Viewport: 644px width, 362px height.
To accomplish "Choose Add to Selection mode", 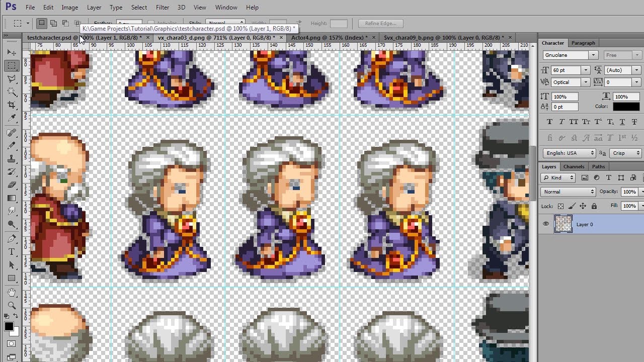I will click(x=53, y=23).
